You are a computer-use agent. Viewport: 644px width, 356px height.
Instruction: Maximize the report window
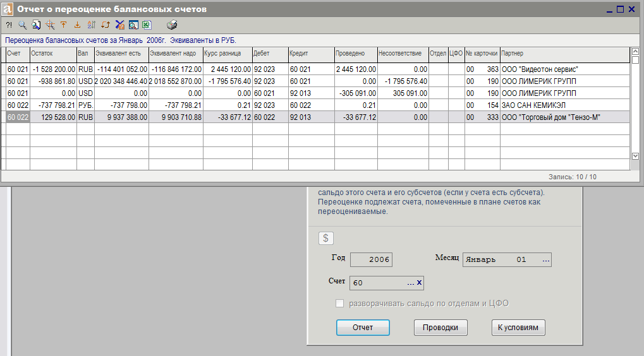click(621, 9)
